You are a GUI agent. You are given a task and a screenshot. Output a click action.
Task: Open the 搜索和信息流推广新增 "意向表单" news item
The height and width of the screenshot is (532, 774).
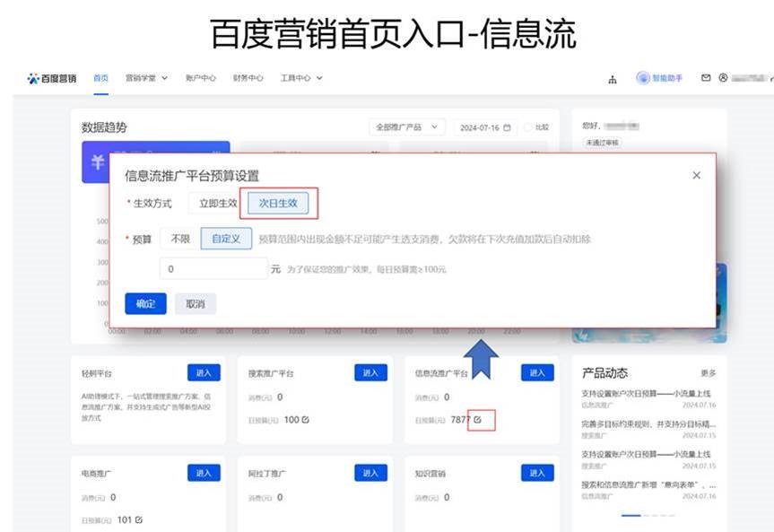[x=648, y=490]
